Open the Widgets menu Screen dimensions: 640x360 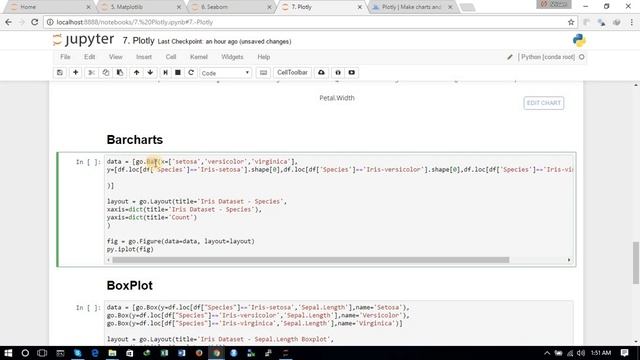[232, 57]
